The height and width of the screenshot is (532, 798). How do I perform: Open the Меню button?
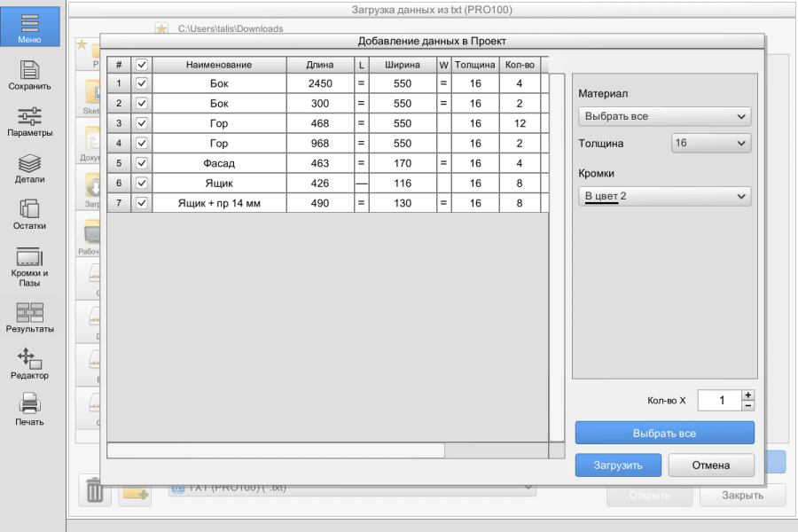point(29,27)
